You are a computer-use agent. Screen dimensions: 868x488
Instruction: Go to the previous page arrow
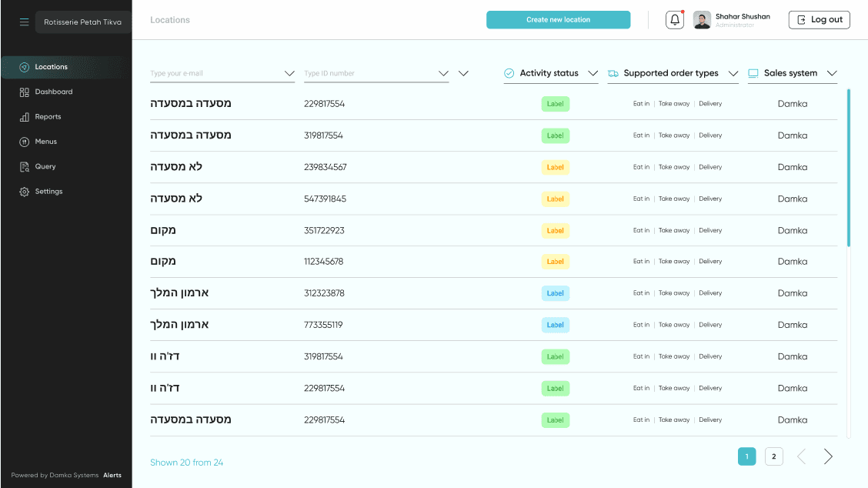pos(801,456)
